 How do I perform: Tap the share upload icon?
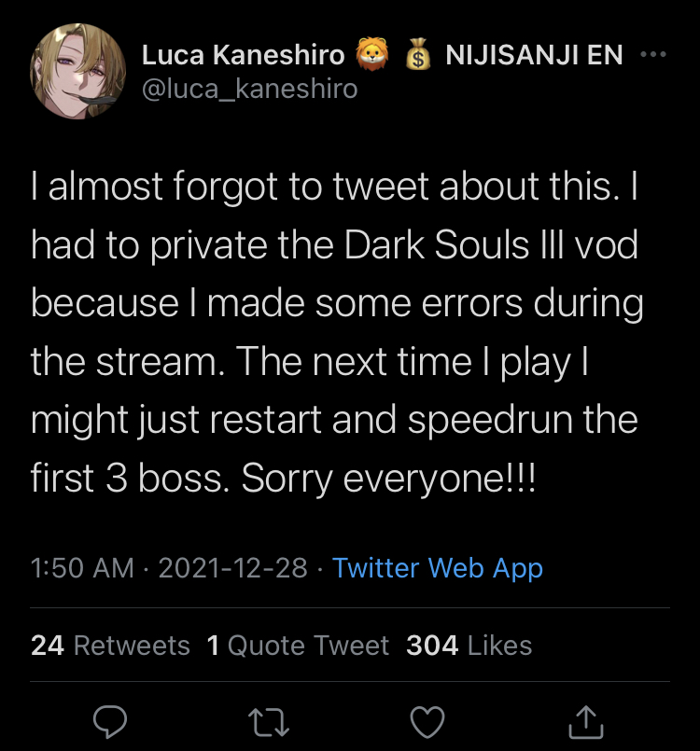pos(588,720)
